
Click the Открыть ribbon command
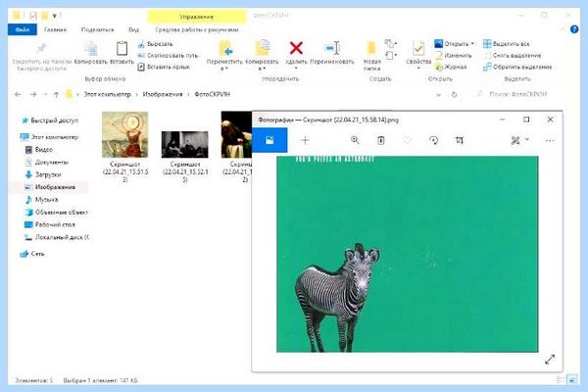454,44
